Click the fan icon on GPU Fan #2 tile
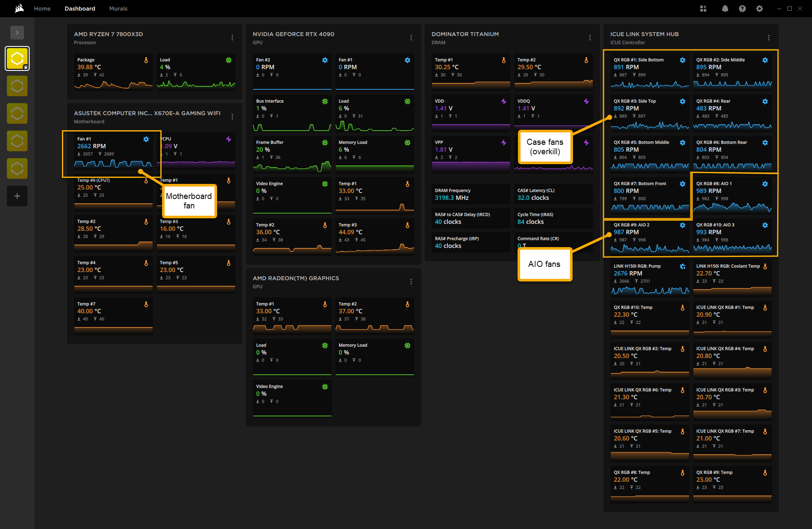812x529 pixels. [x=325, y=60]
